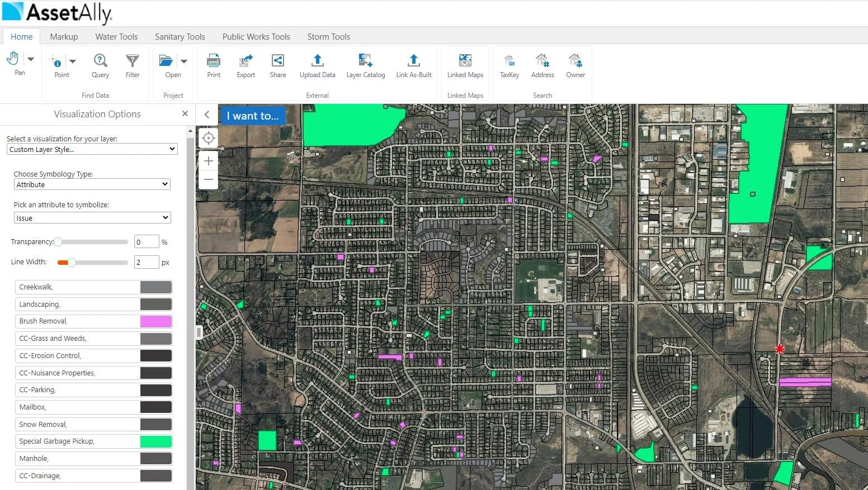The image size is (868, 490).
Task: Switch to the Home tab
Action: pyautogui.click(x=22, y=36)
